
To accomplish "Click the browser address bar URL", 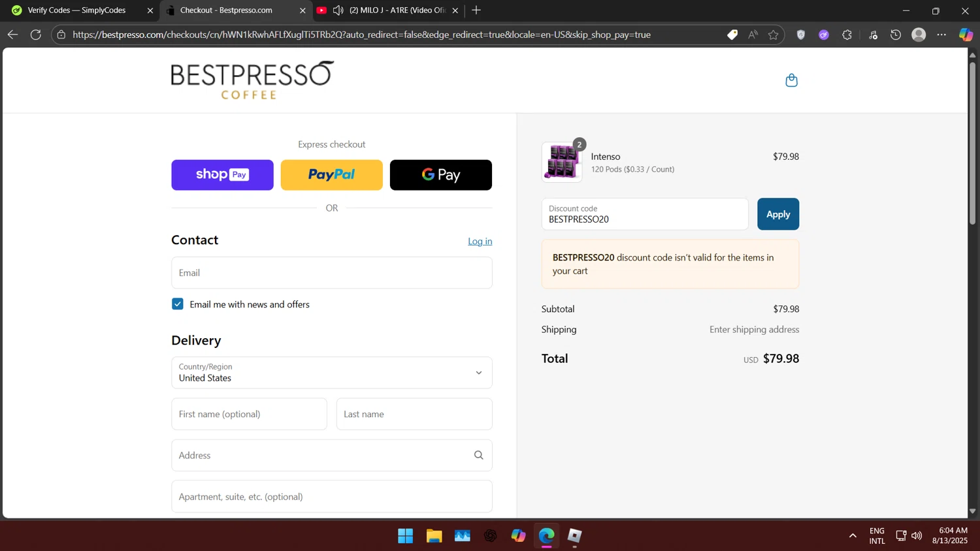I will point(361,35).
